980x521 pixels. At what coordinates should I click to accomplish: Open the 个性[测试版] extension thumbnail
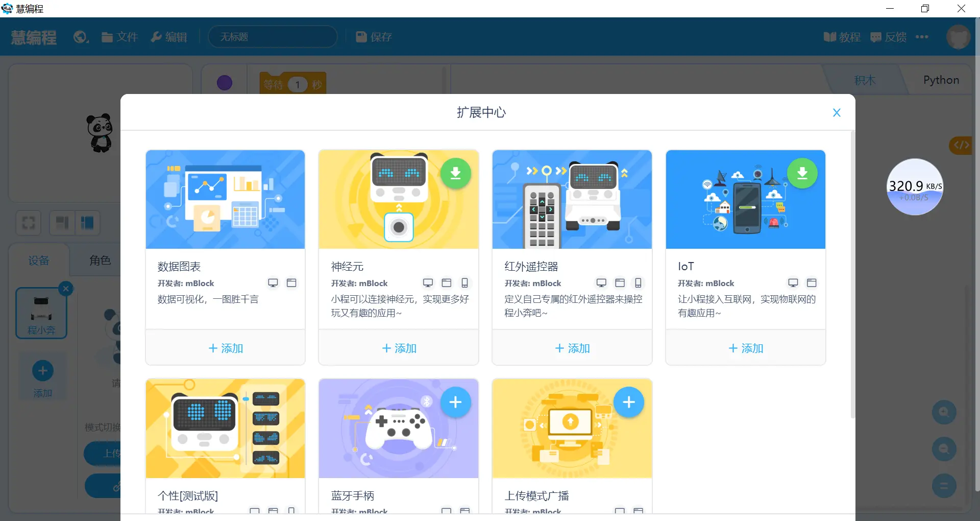(x=225, y=429)
